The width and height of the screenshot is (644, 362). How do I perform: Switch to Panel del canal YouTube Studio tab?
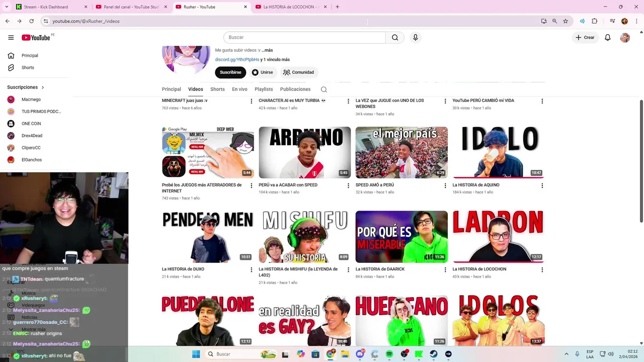tap(131, 7)
